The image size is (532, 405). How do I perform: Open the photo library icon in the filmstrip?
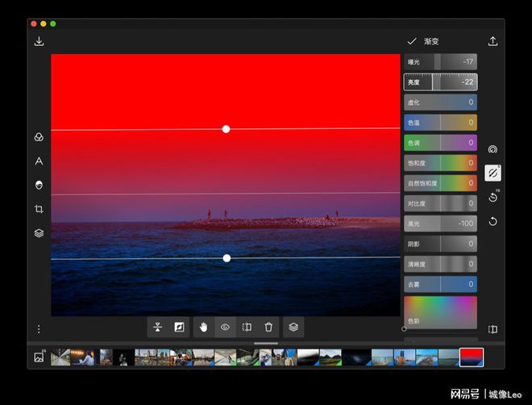tap(39, 357)
